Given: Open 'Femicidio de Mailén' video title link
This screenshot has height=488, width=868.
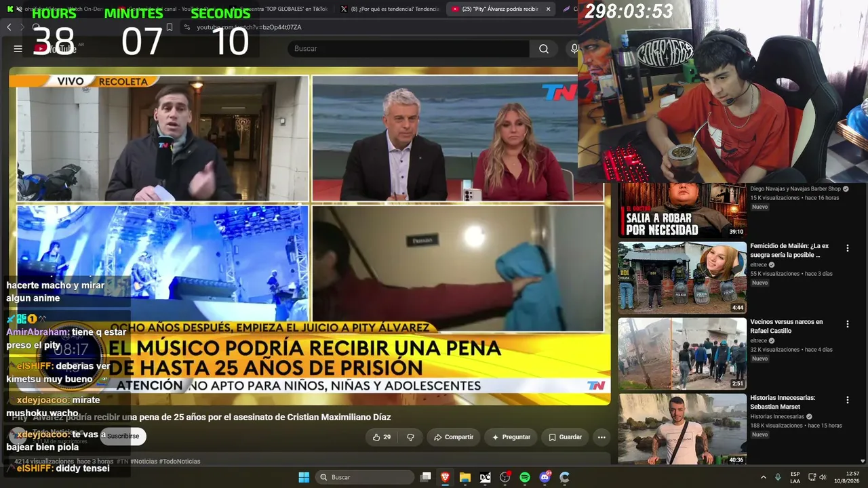Looking at the screenshot, I should click(789, 250).
